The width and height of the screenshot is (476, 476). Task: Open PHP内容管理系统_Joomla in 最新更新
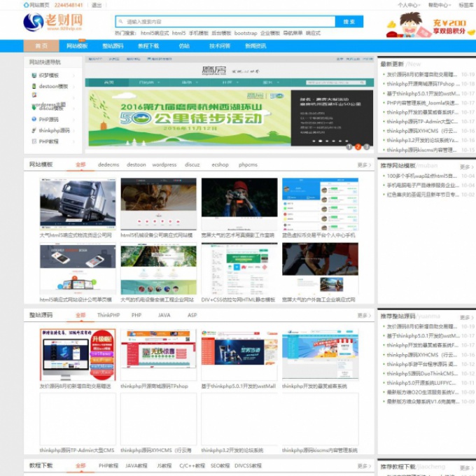[x=423, y=103]
